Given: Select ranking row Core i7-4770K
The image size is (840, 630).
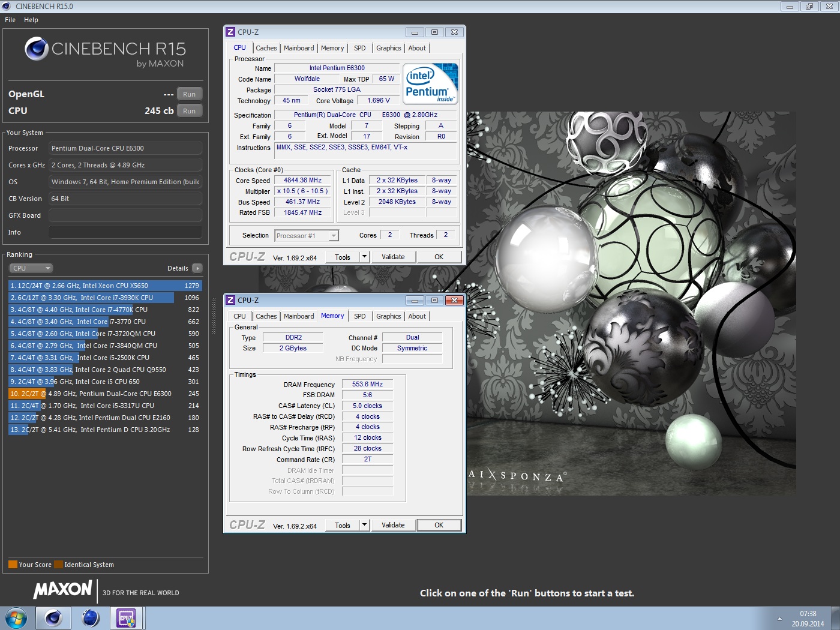Looking at the screenshot, I should point(105,310).
